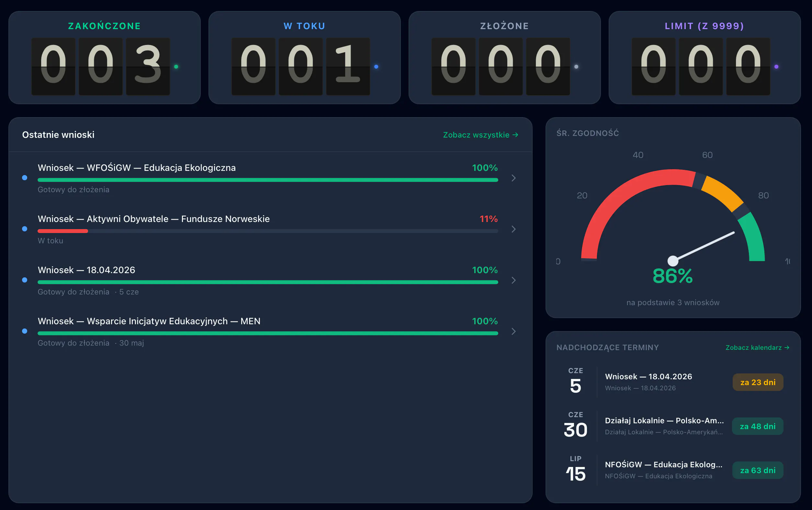Click the 'Działaj Lokalnie — Polsko-Amerykań...' subtitle text

[x=664, y=432]
